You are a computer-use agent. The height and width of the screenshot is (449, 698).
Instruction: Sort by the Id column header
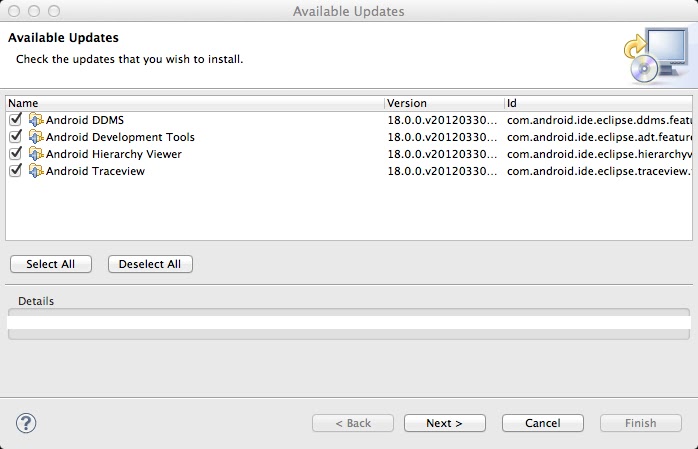598,103
